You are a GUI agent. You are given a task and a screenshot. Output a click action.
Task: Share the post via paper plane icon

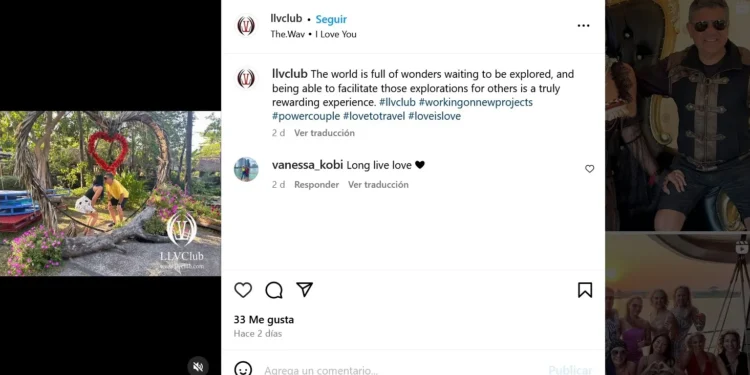(304, 289)
